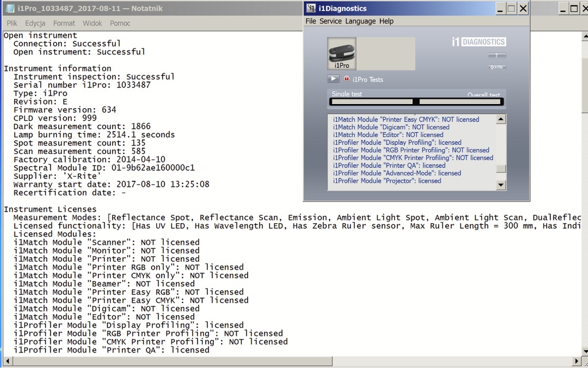
Task: Click the right arrow of Notatnik's horizontal scrollbar
Action: click(x=577, y=361)
